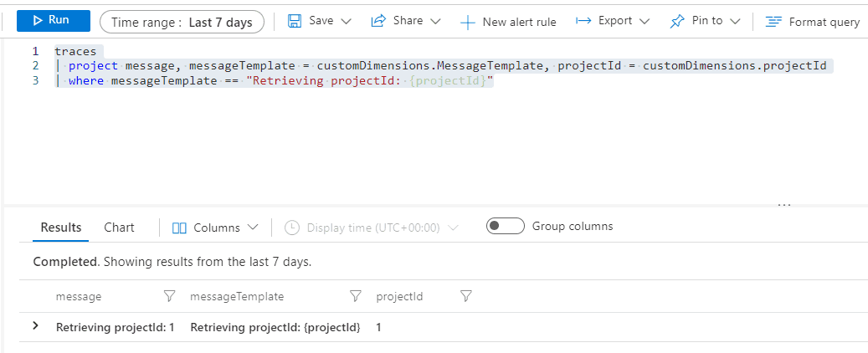The image size is (868, 353).
Task: Click the Format query icon
Action: (x=773, y=22)
